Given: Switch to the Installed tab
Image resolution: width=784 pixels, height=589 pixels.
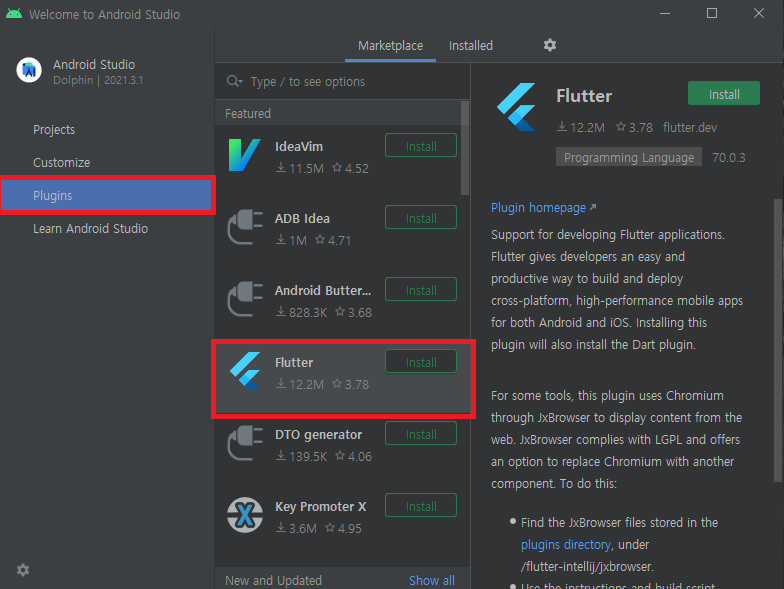Looking at the screenshot, I should coord(470,46).
